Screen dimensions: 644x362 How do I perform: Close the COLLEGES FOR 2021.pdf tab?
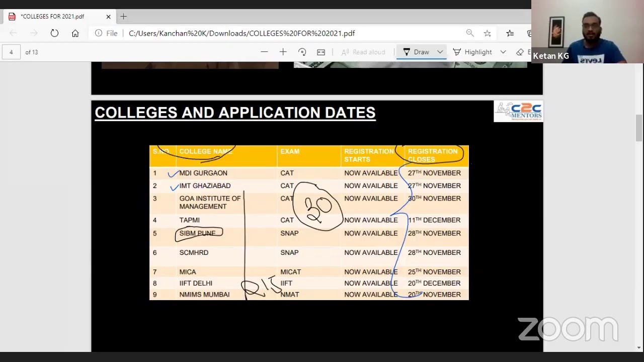108,17
